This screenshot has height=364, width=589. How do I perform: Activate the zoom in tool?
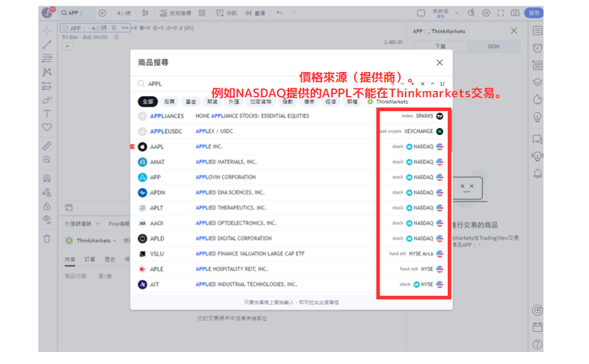[x=47, y=160]
